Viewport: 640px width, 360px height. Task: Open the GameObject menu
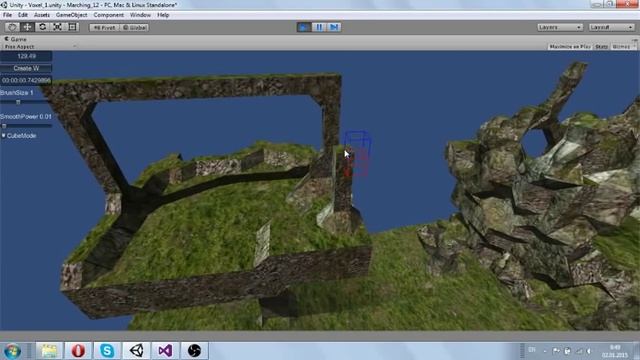[x=71, y=15]
